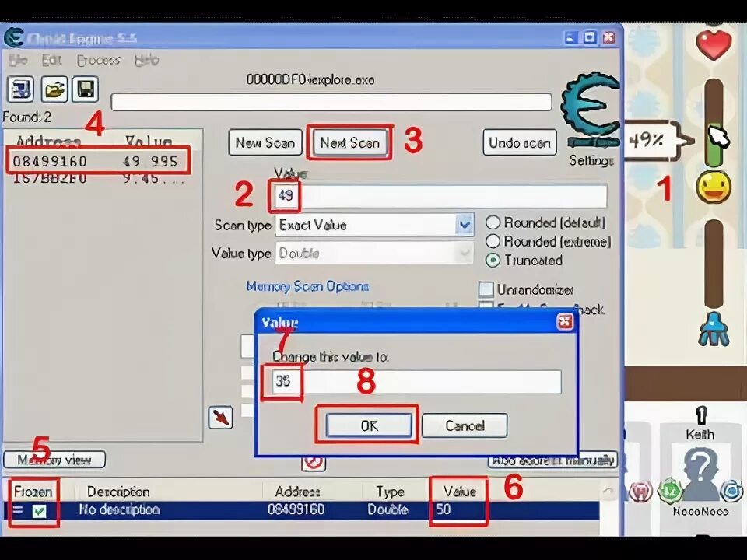Open the Help menu
The width and height of the screenshot is (747, 560).
(146, 60)
